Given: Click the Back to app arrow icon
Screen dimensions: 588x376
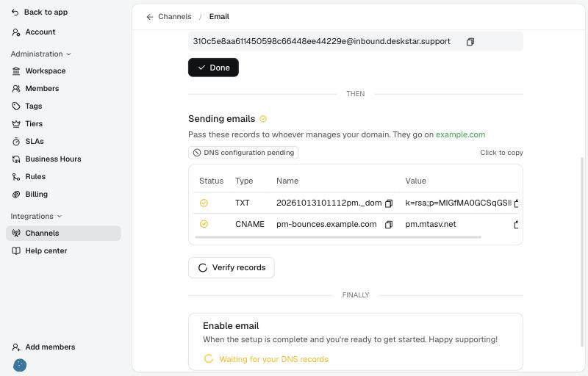Looking at the screenshot, I should (x=15, y=12).
